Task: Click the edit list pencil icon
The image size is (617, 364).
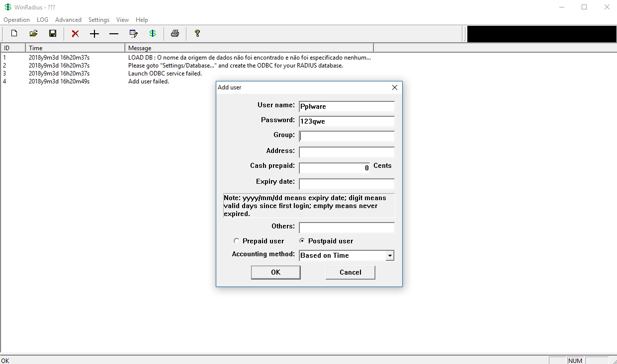Action: [133, 34]
